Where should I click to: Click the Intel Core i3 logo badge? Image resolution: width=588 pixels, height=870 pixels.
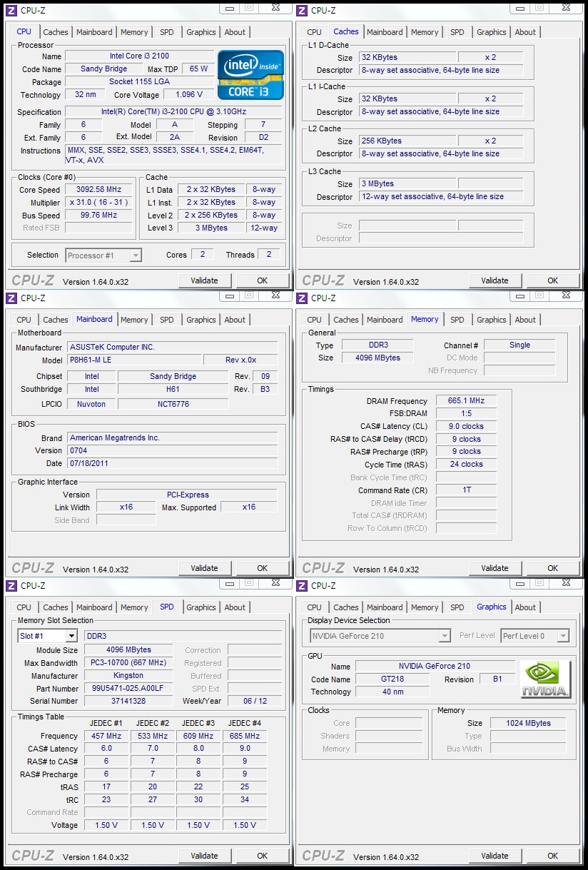tap(250, 75)
